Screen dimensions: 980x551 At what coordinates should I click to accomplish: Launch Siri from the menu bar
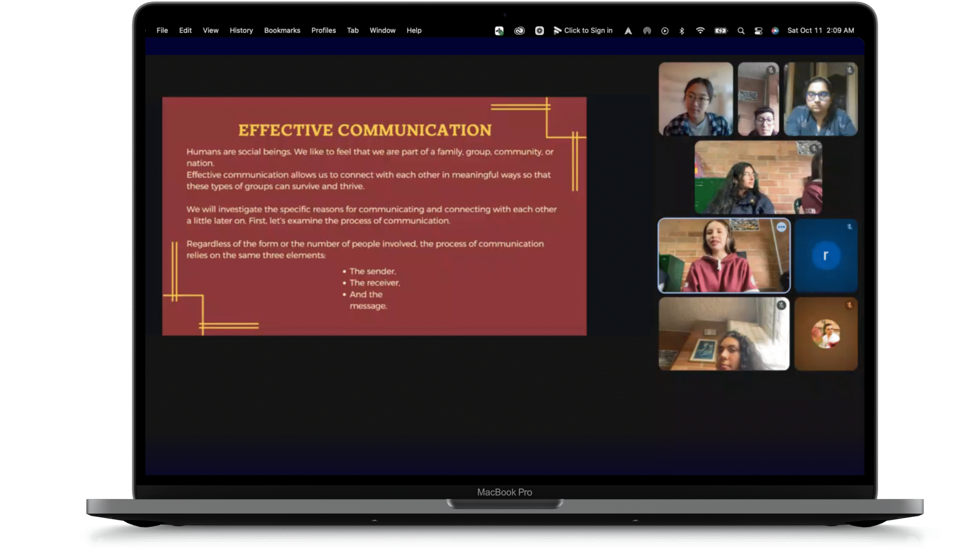[x=775, y=31]
